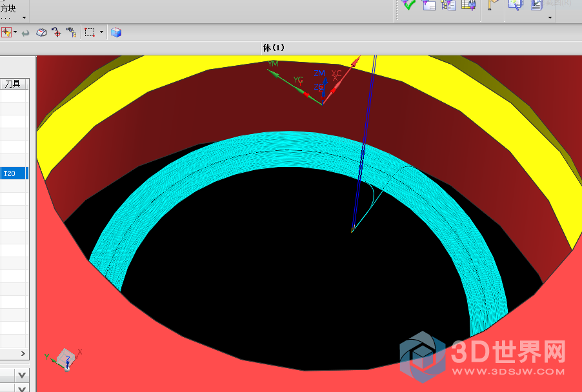Expand the selection filter dropdown arrow
582x392 pixels.
[15, 32]
